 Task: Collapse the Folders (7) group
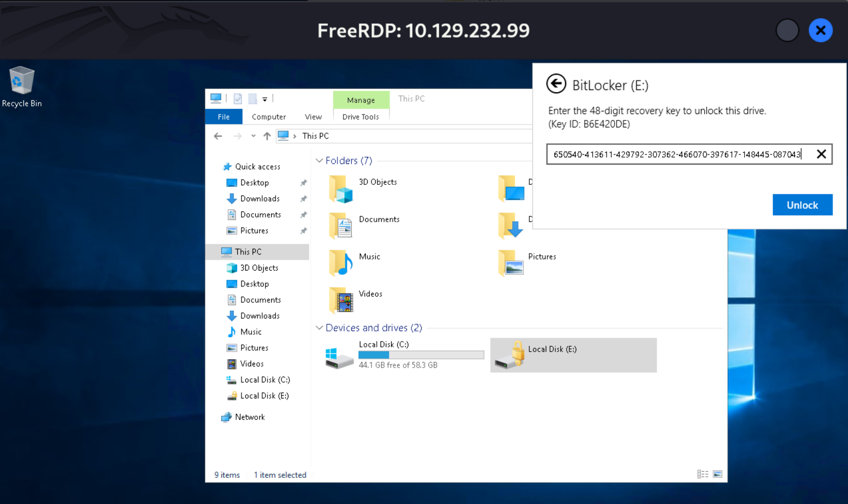[x=319, y=161]
